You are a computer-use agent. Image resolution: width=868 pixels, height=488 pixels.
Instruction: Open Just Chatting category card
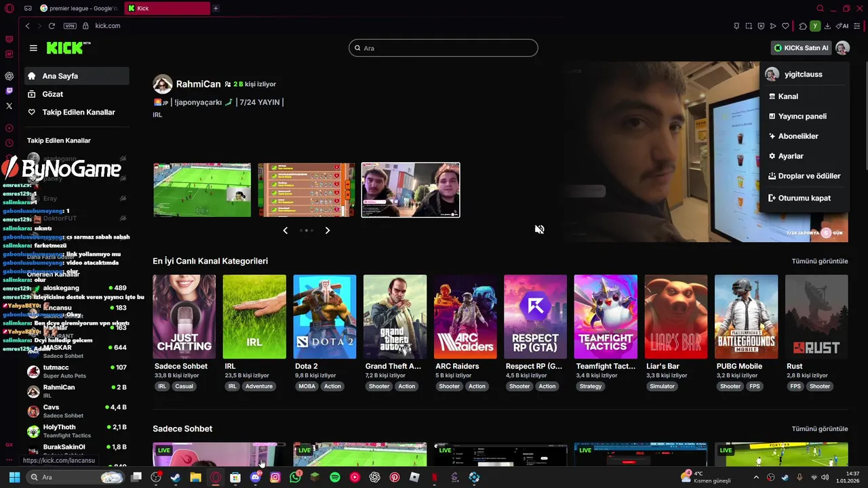184,317
